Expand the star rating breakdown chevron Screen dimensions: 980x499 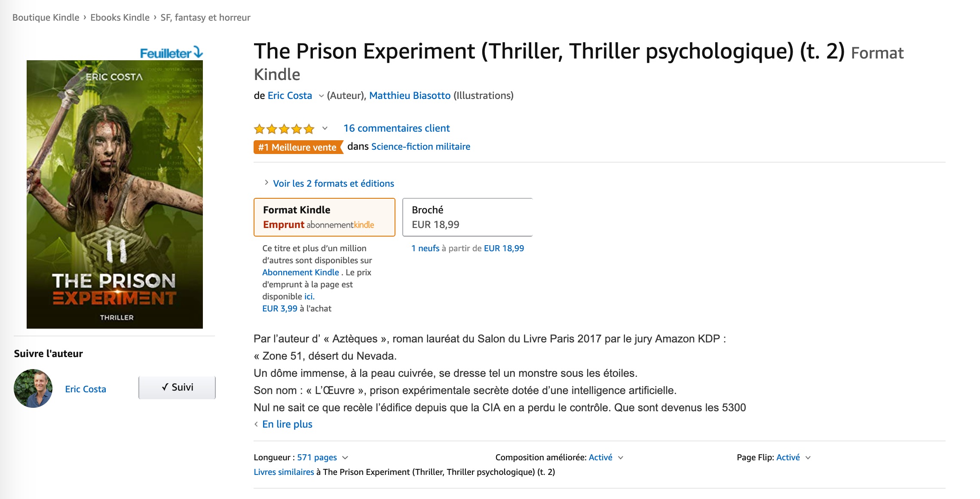325,128
